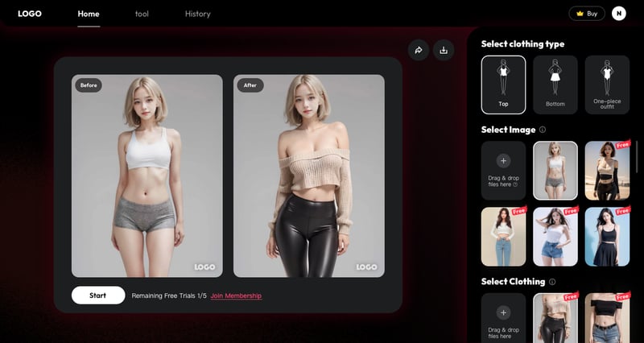The height and width of the screenshot is (343, 644).
Task: Open the tool tab
Action: click(142, 14)
